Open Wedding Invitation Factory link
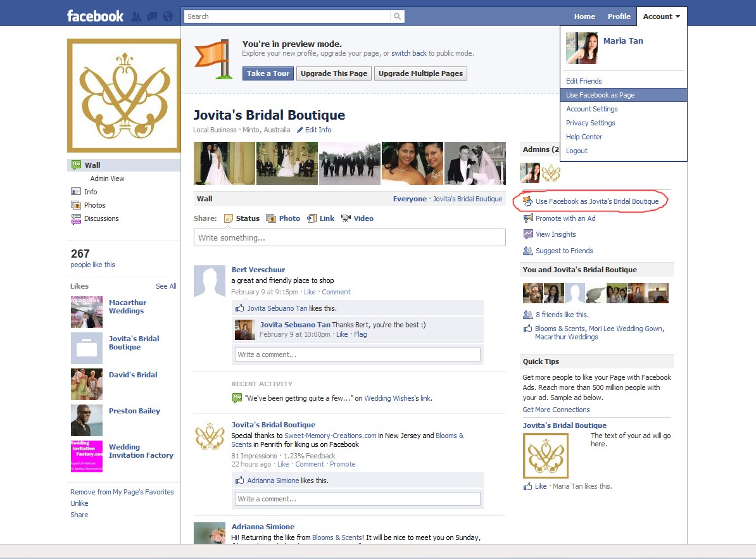The height and width of the screenshot is (559, 756). click(141, 451)
